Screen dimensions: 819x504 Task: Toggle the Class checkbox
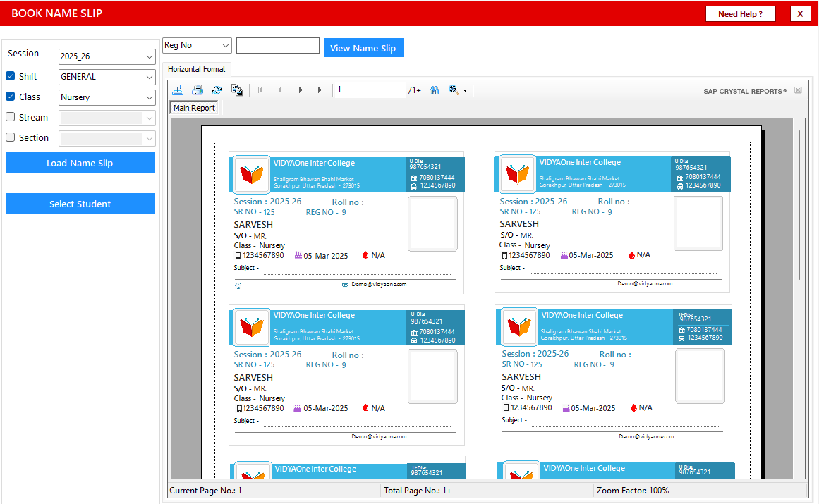pos(11,97)
